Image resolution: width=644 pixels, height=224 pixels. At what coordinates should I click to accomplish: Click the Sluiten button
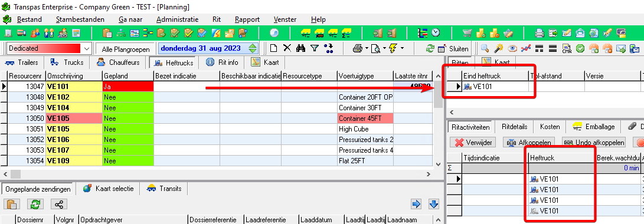click(x=453, y=48)
